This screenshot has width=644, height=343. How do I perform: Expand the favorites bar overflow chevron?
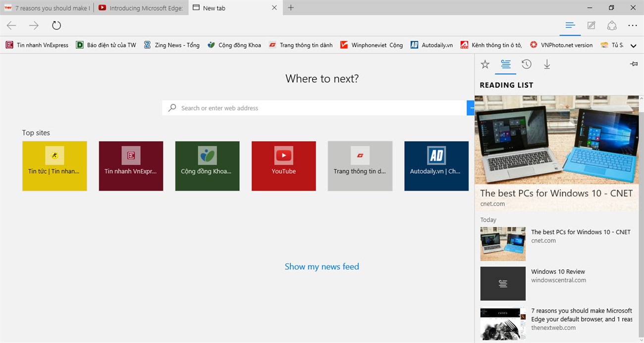tap(633, 46)
